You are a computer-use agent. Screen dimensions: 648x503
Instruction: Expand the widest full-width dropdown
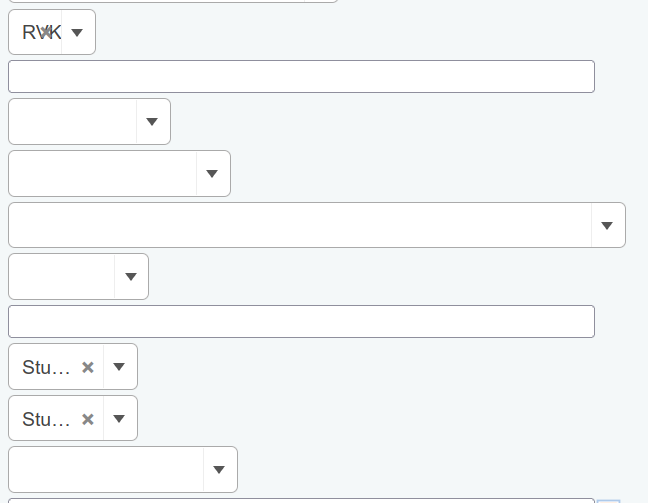tap(607, 226)
